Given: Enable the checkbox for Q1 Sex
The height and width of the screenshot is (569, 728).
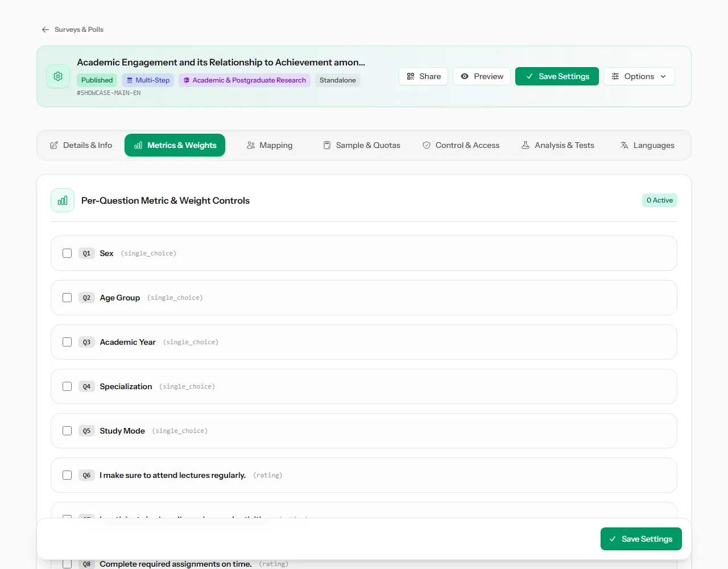Looking at the screenshot, I should (67, 253).
